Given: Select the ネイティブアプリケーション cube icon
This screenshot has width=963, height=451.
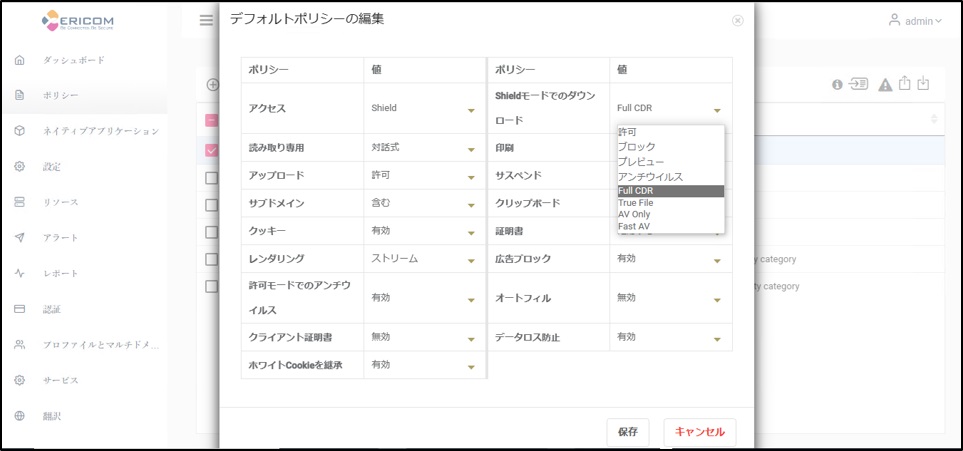Looking at the screenshot, I should 20,131.
